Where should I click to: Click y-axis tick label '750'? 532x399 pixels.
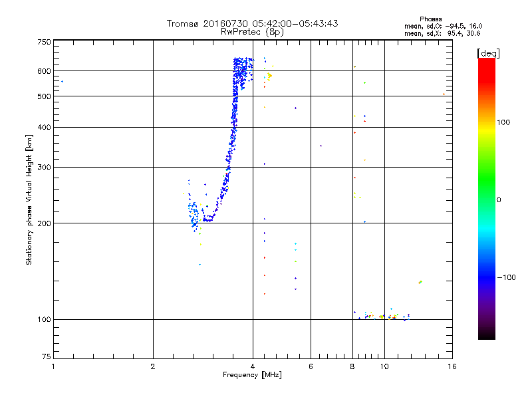click(45, 42)
